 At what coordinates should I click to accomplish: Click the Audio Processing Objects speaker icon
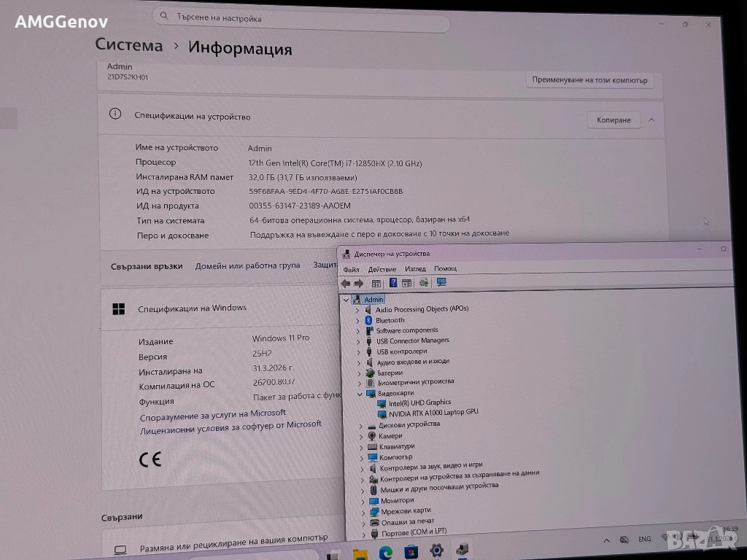[x=368, y=309]
